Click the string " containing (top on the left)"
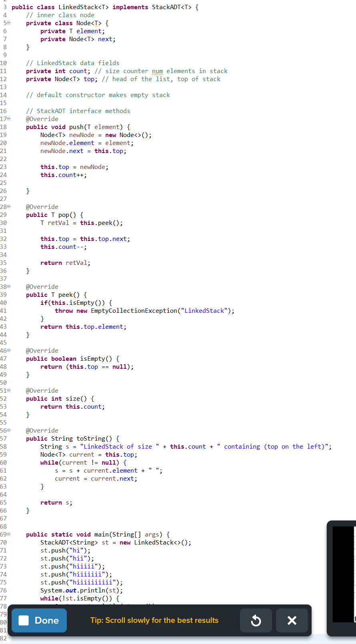 coord(272,447)
